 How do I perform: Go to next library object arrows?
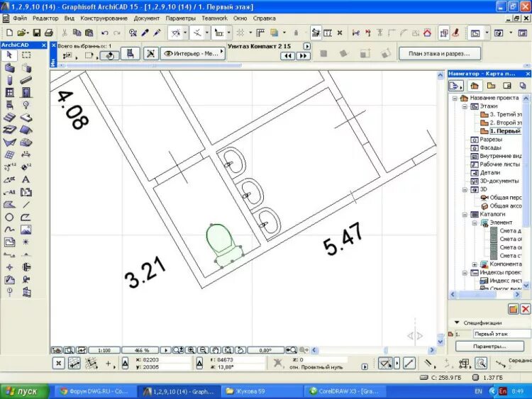point(303,56)
